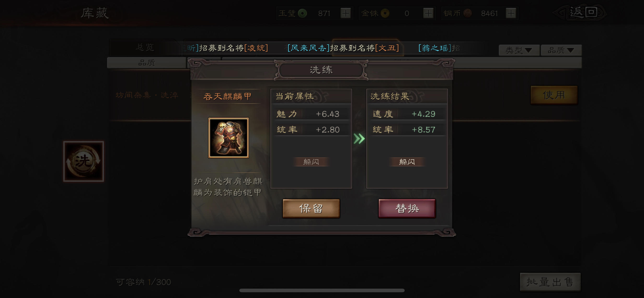Tap the plus icon beside 玉璧 871
The image size is (644, 298).
pyautogui.click(x=345, y=13)
